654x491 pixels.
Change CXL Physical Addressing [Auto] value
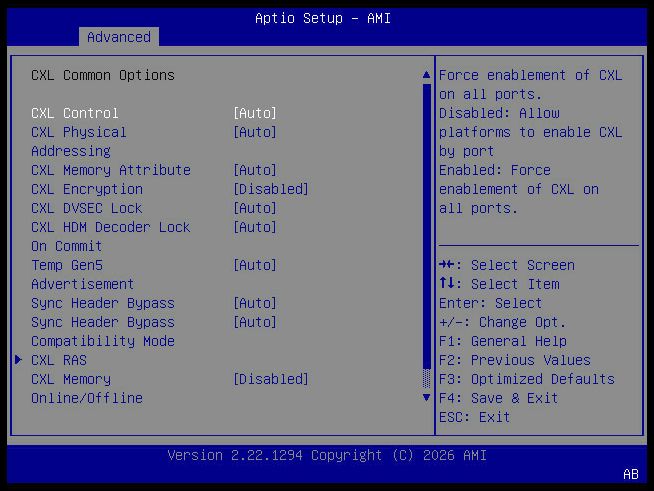pyautogui.click(x=255, y=132)
